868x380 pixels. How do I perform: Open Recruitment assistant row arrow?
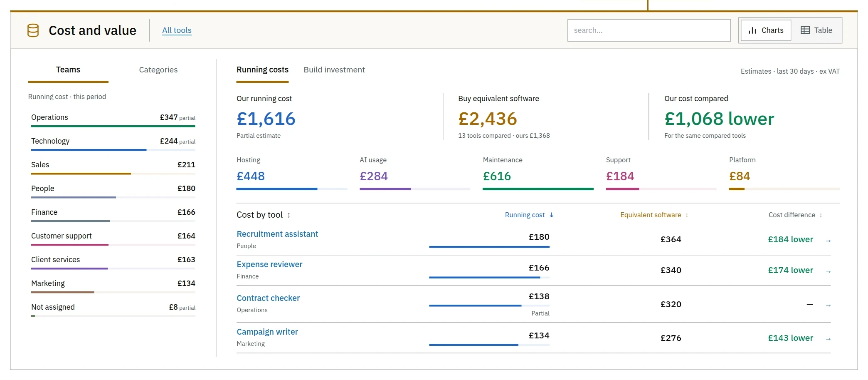click(x=828, y=241)
